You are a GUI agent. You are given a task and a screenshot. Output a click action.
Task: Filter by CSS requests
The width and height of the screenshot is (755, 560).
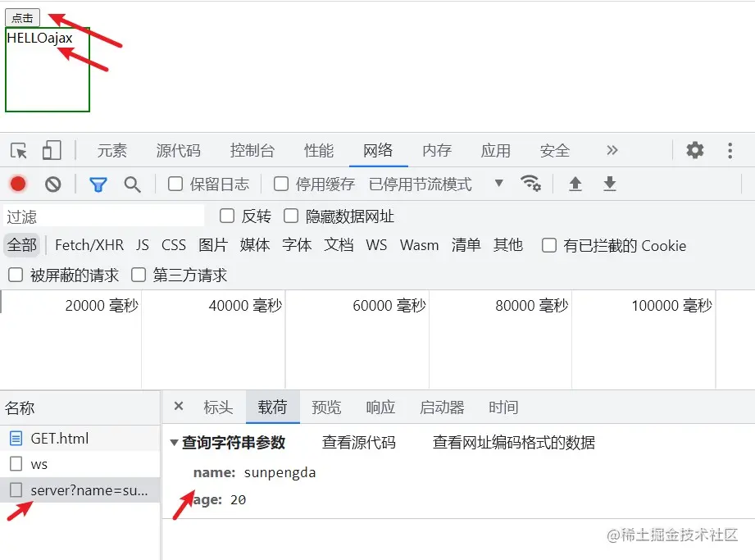(173, 245)
